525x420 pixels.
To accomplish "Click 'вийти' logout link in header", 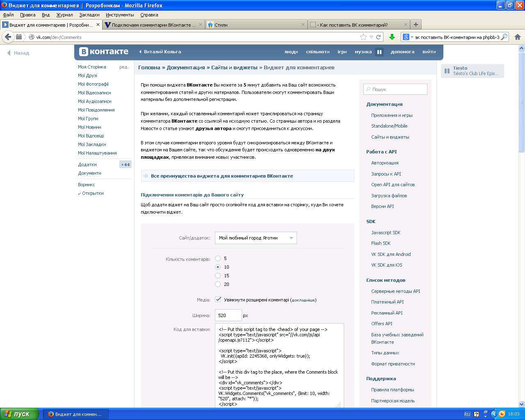I will click(x=429, y=52).
